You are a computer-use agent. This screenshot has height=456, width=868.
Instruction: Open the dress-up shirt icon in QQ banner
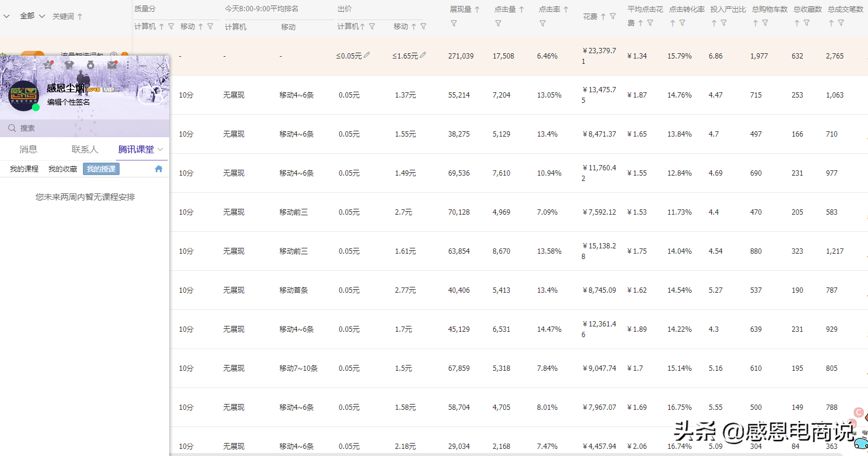click(69, 64)
